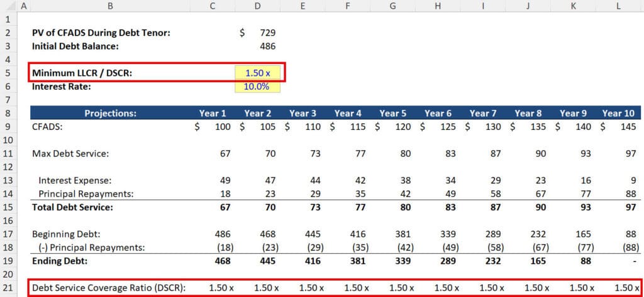The height and width of the screenshot is (297, 644).
Task: Click '(-) Principal Repayments:' label in row 18
Action: 92,247
